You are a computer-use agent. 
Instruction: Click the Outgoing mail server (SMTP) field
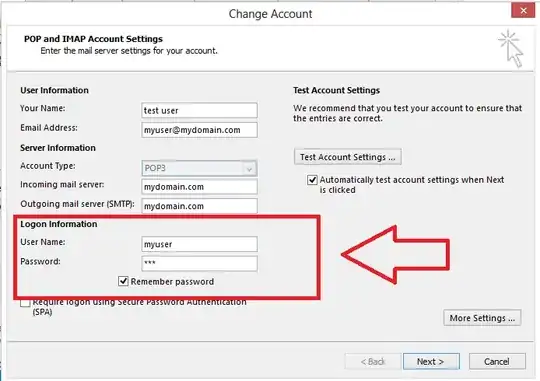point(199,206)
